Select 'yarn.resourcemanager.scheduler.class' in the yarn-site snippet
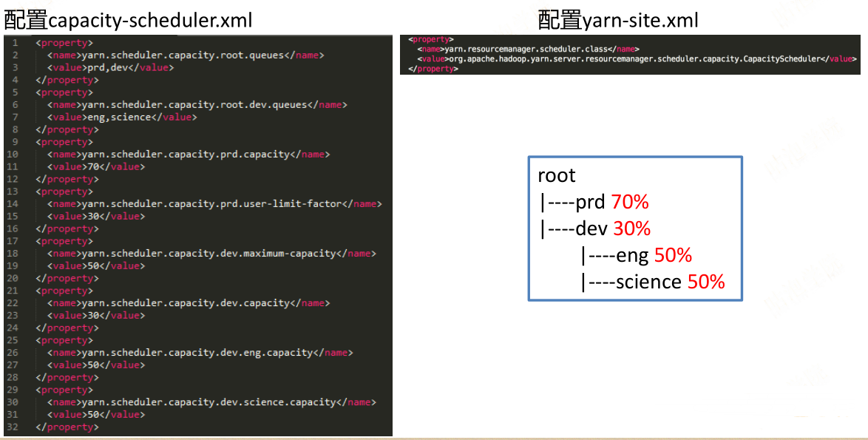The height and width of the screenshot is (440, 868). point(525,50)
